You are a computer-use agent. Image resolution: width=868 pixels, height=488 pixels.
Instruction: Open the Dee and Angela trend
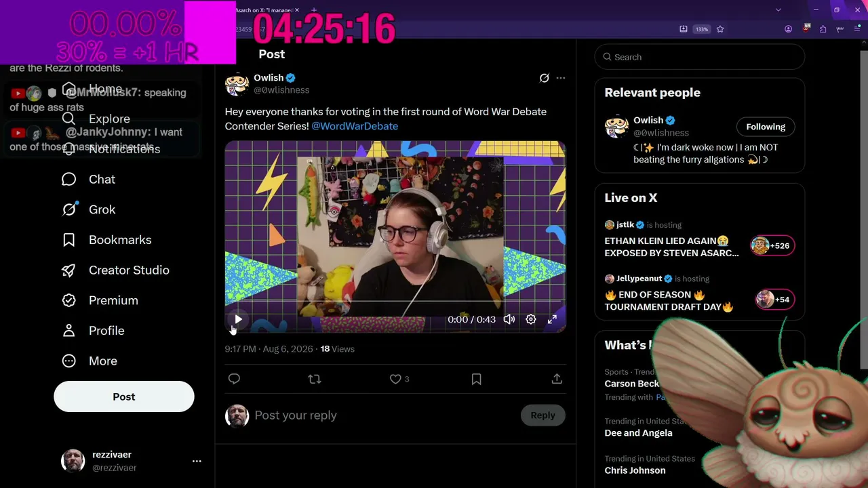(639, 433)
